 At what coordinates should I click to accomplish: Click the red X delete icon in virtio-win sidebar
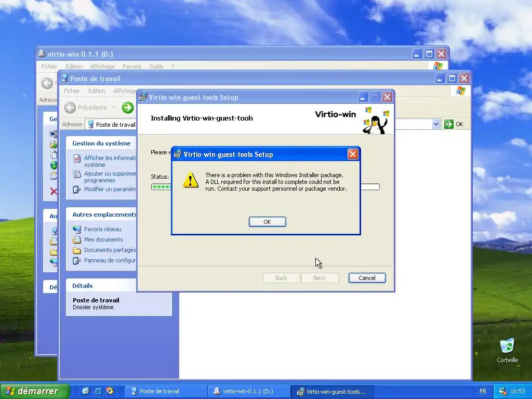click(x=54, y=191)
